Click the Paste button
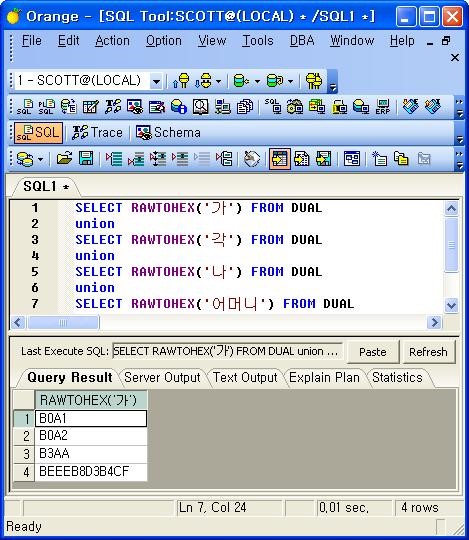Image resolution: width=469 pixels, height=540 pixels. coord(373,352)
